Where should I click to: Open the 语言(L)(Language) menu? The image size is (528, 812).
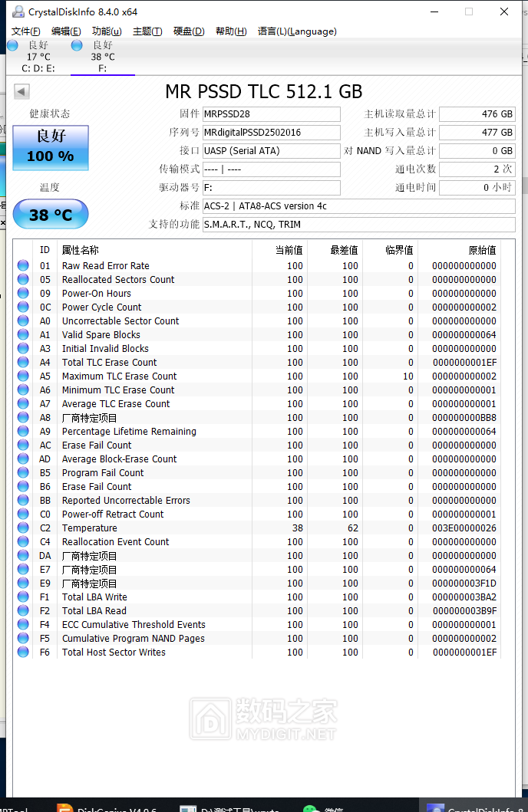pos(297,31)
